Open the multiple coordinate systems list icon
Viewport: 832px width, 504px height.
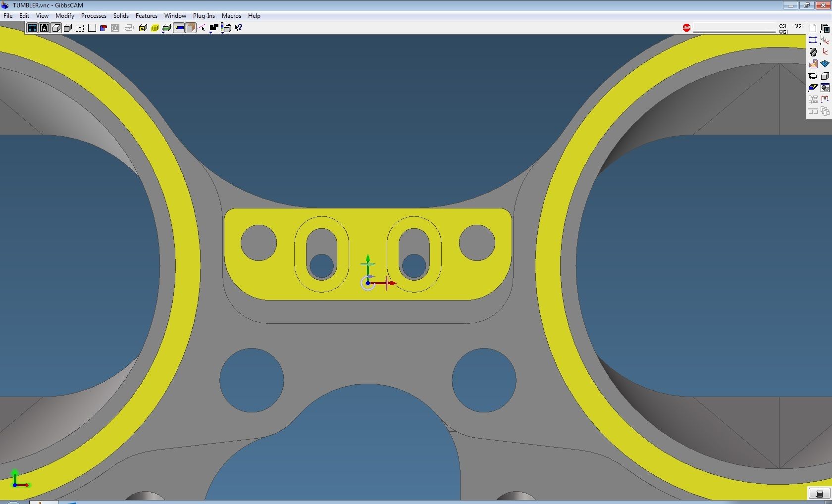pyautogui.click(x=825, y=40)
